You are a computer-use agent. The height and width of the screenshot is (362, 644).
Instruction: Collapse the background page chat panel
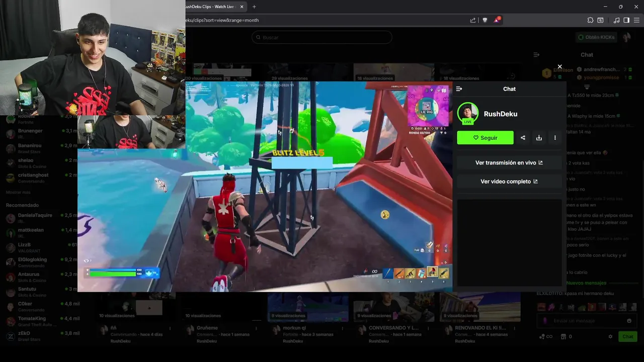536,55
